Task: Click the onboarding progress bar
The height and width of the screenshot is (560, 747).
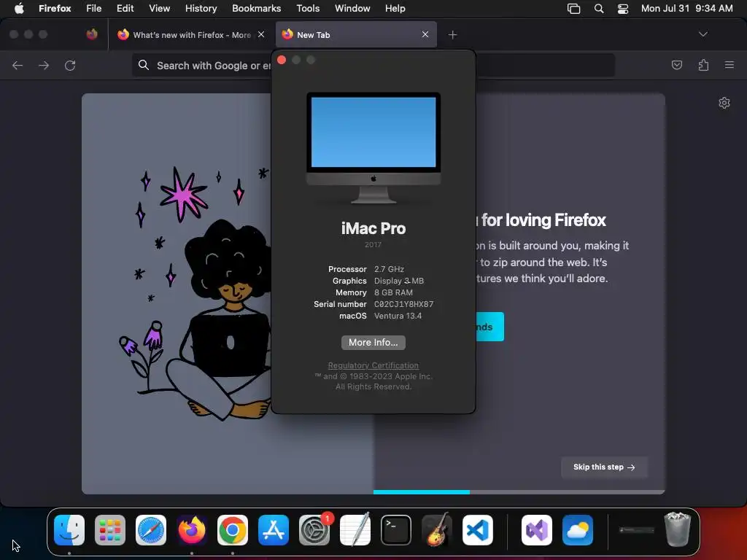Action: [519, 492]
